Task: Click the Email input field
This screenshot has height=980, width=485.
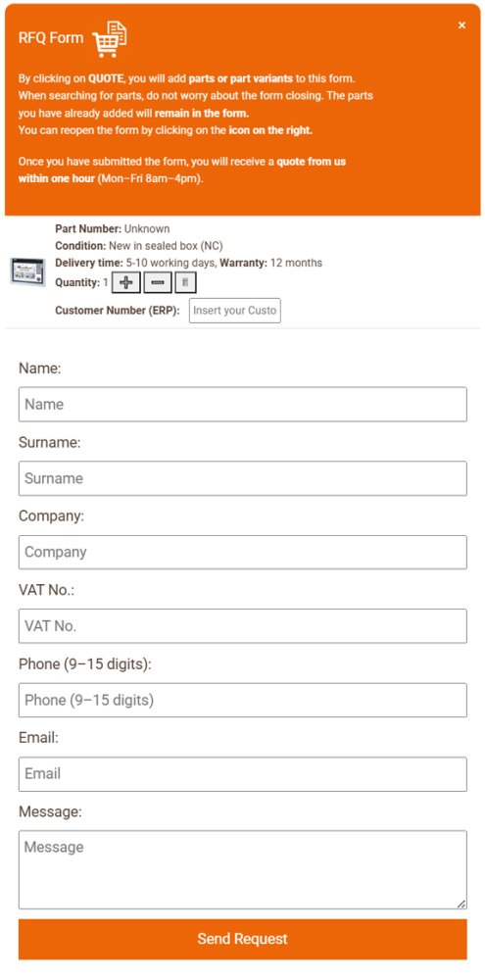Action: click(243, 774)
